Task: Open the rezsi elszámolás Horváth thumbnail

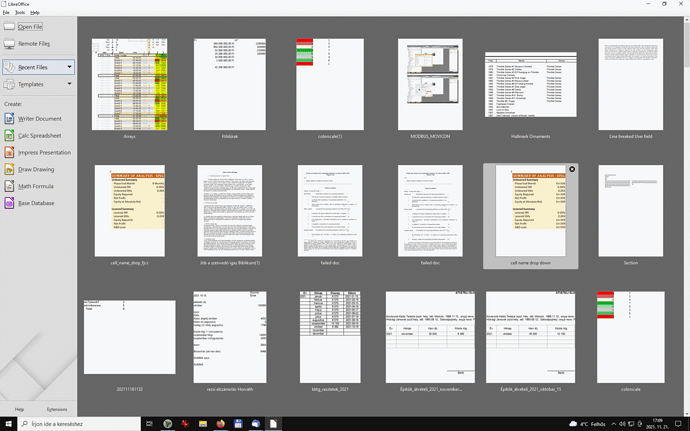Action: 230,337
